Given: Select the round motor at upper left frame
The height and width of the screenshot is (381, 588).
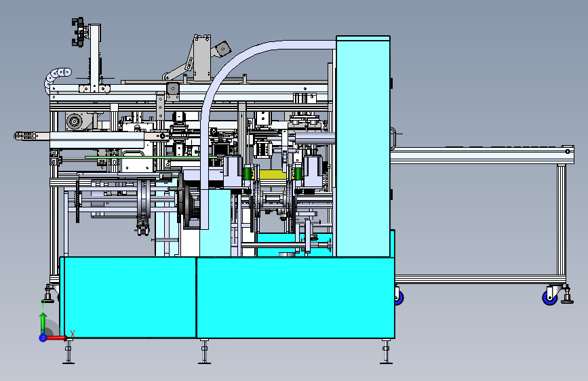Looking at the screenshot, I should pos(74,121).
